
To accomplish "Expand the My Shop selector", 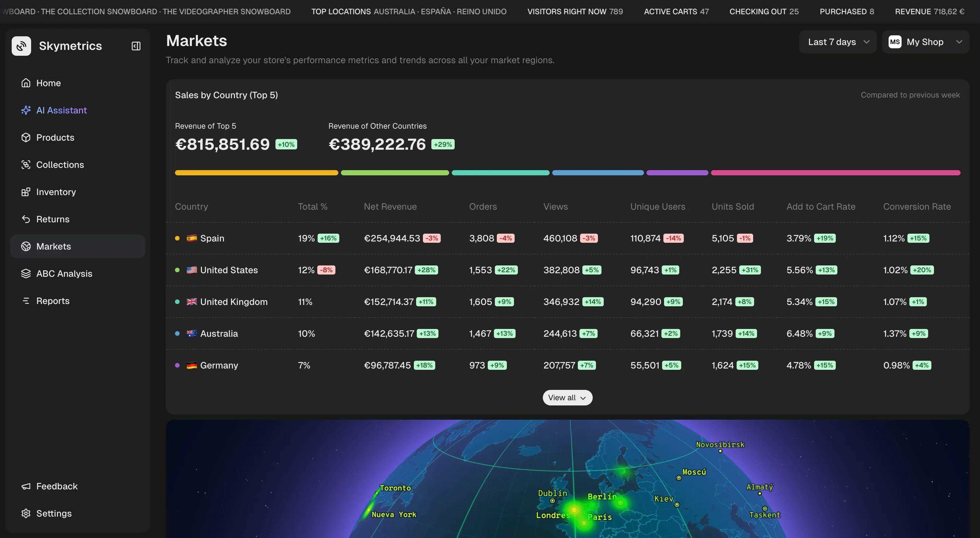I will point(925,42).
